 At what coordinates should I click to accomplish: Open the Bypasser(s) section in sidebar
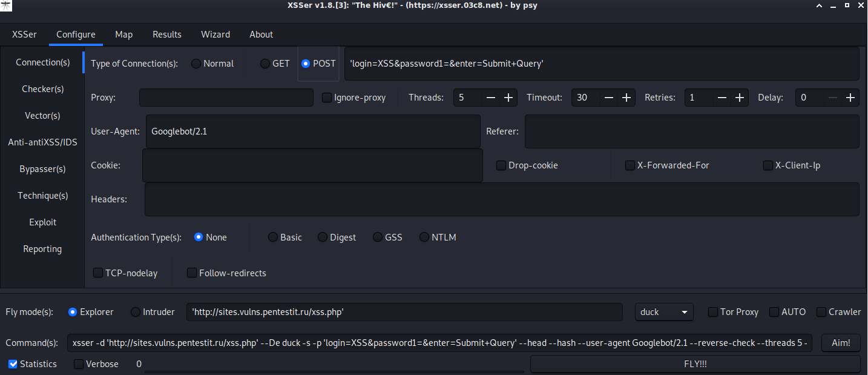click(42, 169)
